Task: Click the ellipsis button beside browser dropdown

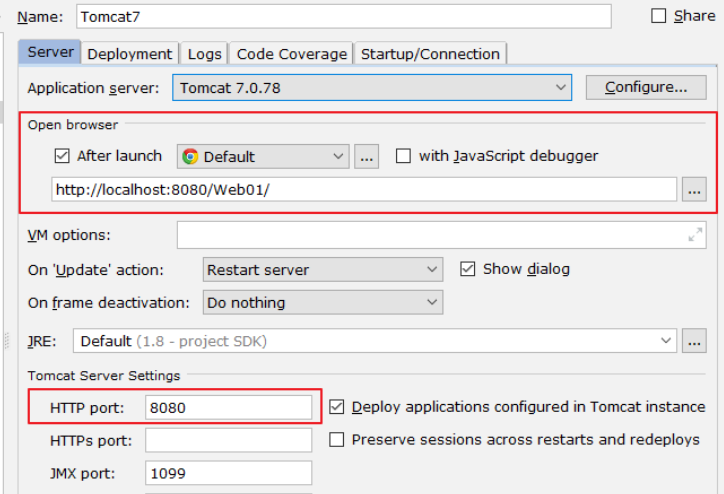Action: [367, 157]
